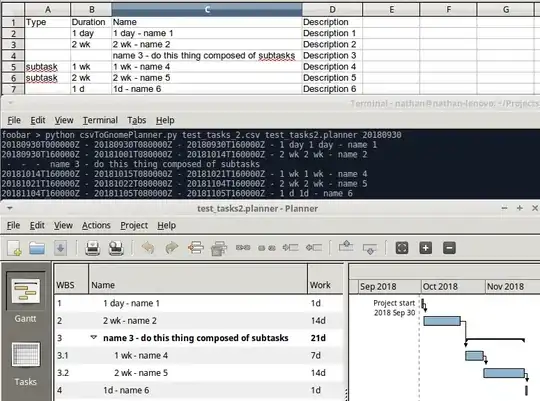Screen dimensions: 540x401
Task: Select spreadsheet column A header
Action: pyautogui.click(x=48, y=10)
